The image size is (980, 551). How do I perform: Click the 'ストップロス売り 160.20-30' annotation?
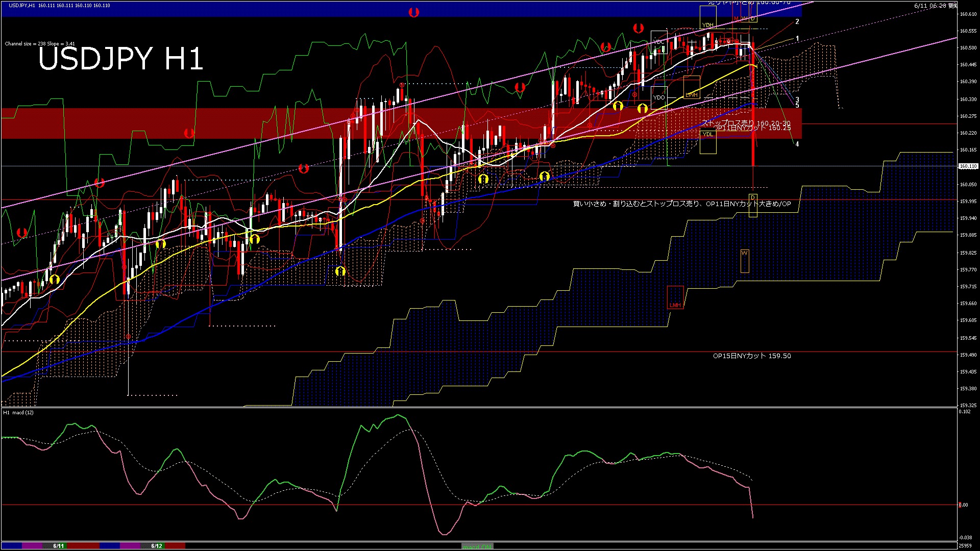pos(746,123)
